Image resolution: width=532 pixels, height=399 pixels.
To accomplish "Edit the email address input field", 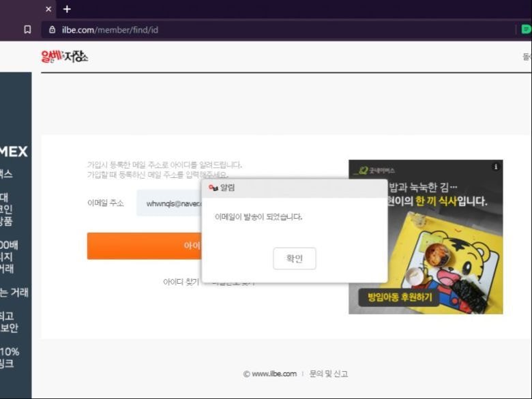I will pos(170,203).
